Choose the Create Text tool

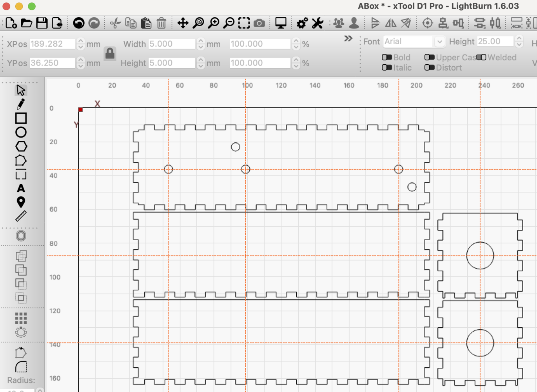click(x=21, y=189)
